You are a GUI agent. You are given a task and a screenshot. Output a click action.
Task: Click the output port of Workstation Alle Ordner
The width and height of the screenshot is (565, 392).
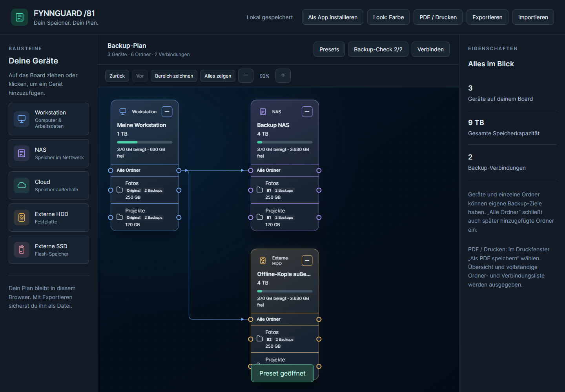pyautogui.click(x=179, y=171)
